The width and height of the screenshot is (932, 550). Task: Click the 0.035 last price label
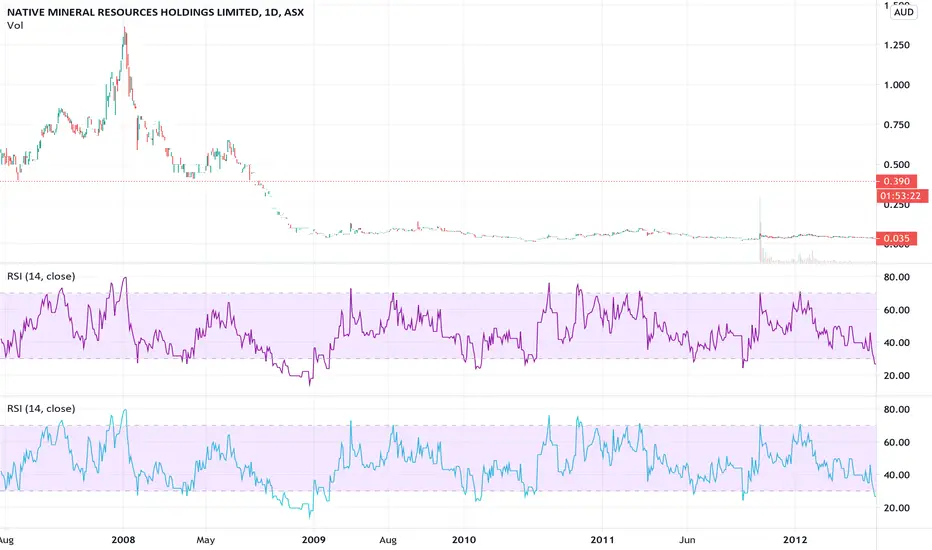(x=896, y=238)
